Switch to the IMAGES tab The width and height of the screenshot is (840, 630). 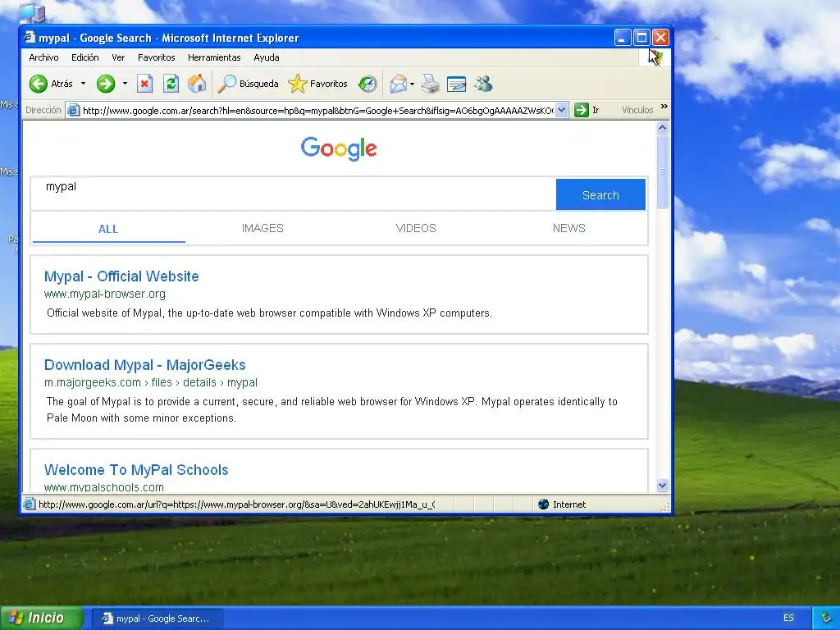click(x=262, y=228)
